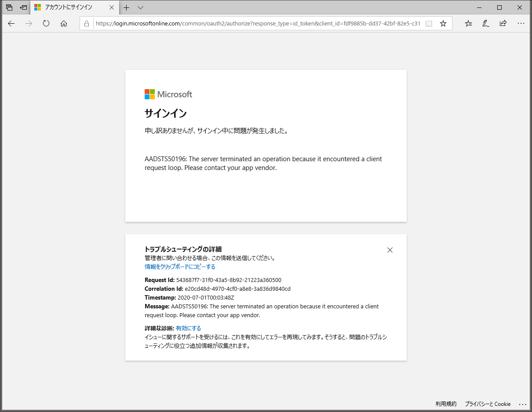The width and height of the screenshot is (532, 412).
Task: Add notes with pen icon
Action: 486,24
